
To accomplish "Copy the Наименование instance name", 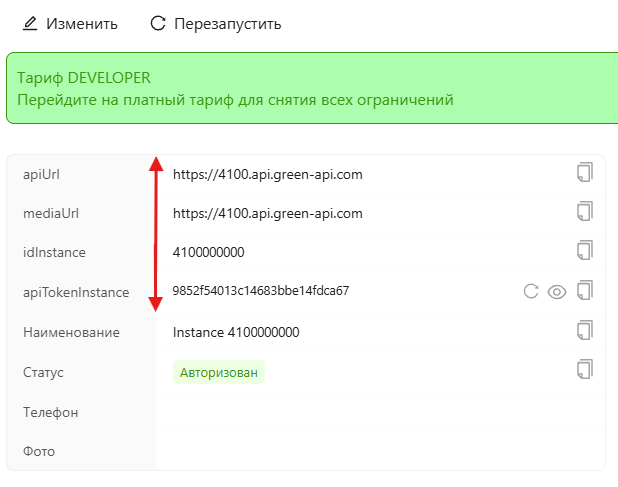I will pyautogui.click(x=585, y=330).
